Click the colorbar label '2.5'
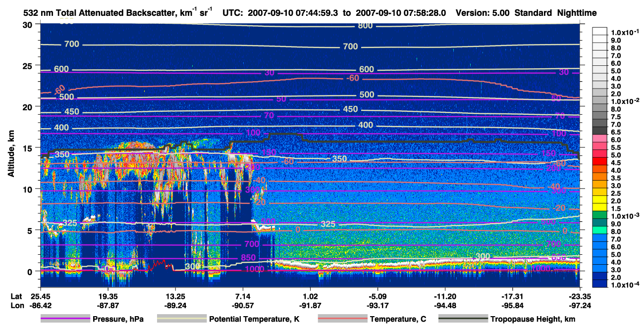 (617, 193)
